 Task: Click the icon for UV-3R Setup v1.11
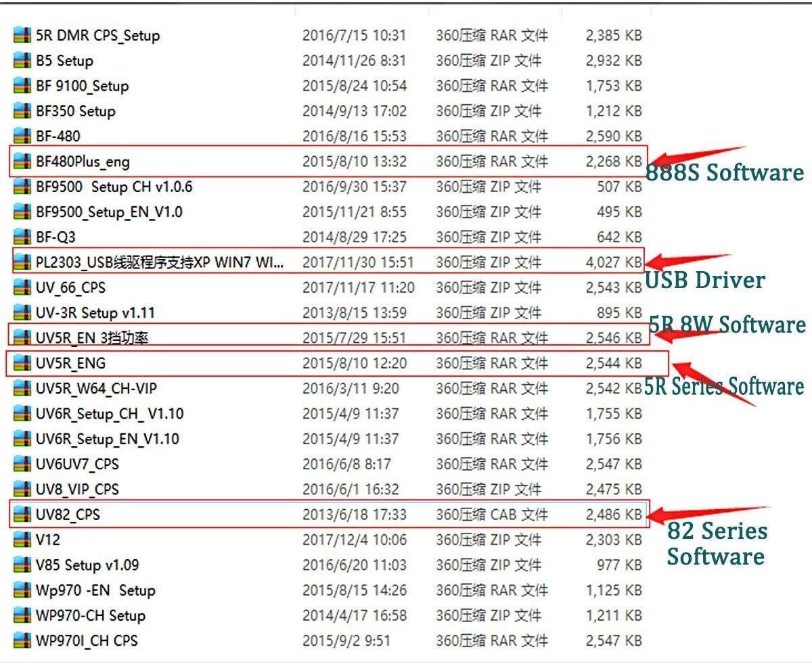click(23, 313)
